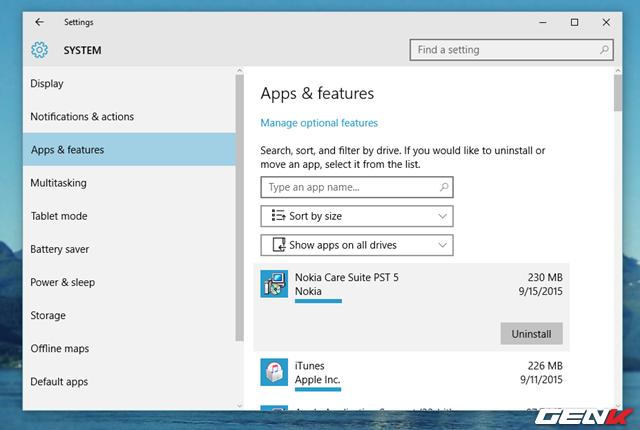Minimize the Settings window
Screen dimensions: 640x430
(542, 22)
